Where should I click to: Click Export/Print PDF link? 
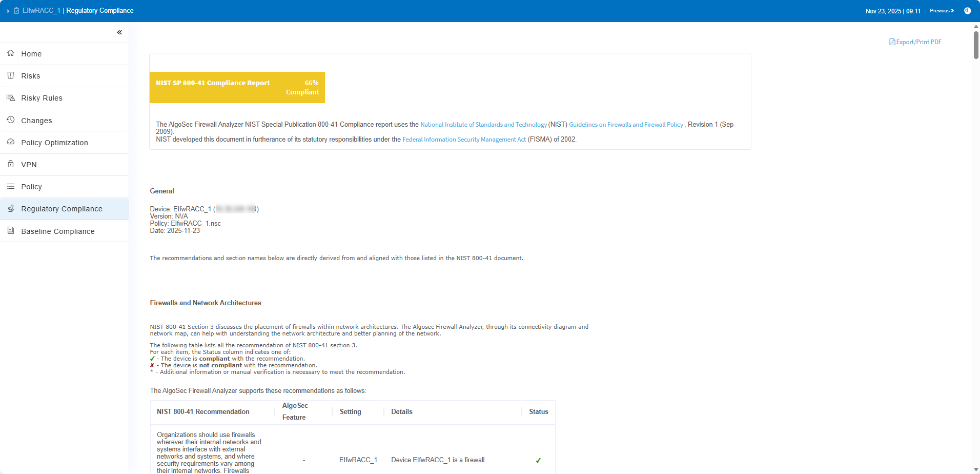click(x=915, y=42)
